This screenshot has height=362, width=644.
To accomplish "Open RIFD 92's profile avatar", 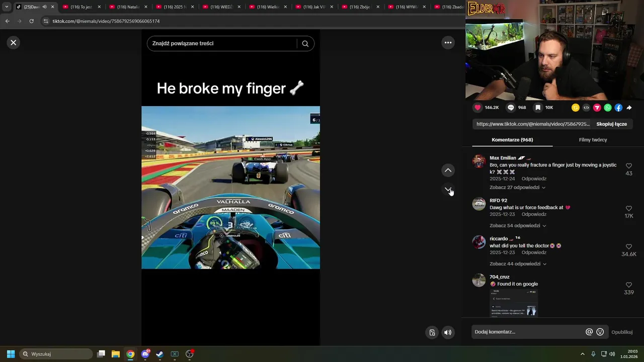I will pos(479,204).
